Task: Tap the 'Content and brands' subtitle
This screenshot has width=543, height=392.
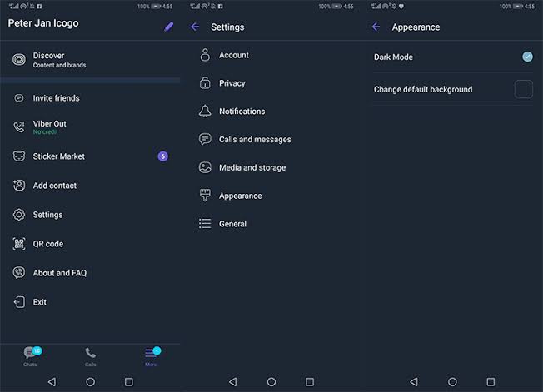Action: tap(60, 65)
